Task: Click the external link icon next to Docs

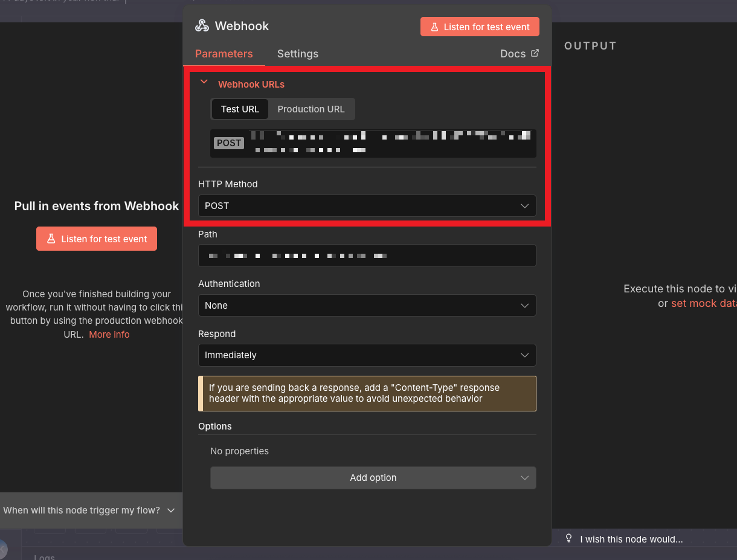Action: [x=535, y=53]
